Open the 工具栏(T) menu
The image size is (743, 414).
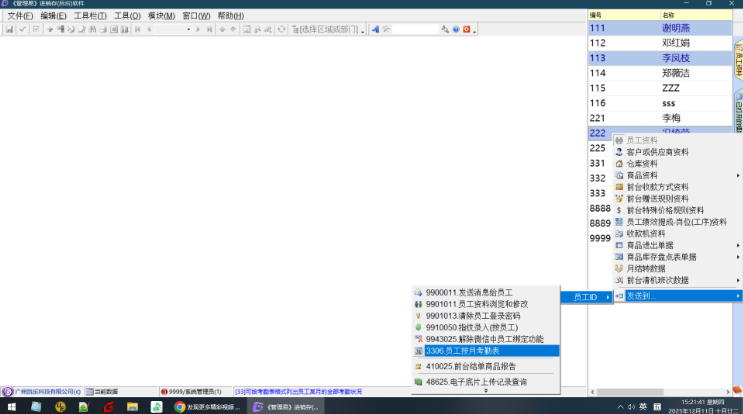(x=92, y=16)
